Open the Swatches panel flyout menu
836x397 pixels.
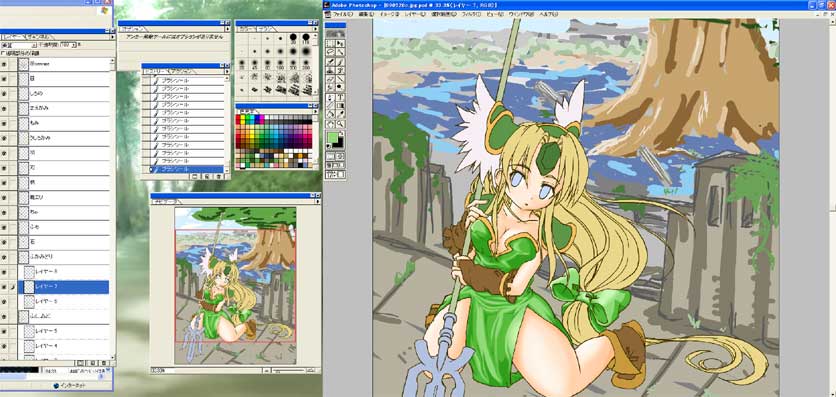pyautogui.click(x=315, y=111)
